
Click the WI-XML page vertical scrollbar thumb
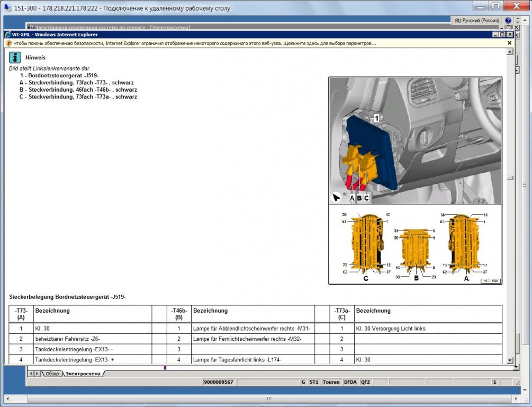pos(510,178)
